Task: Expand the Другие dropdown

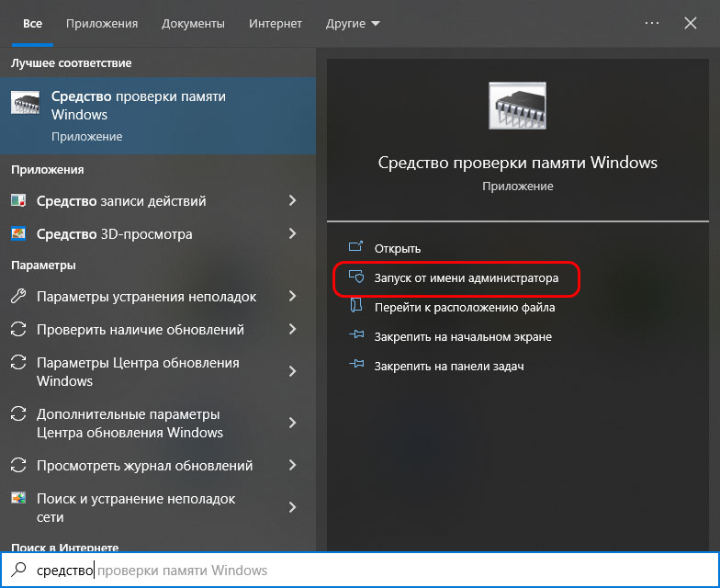Action: coord(353,24)
